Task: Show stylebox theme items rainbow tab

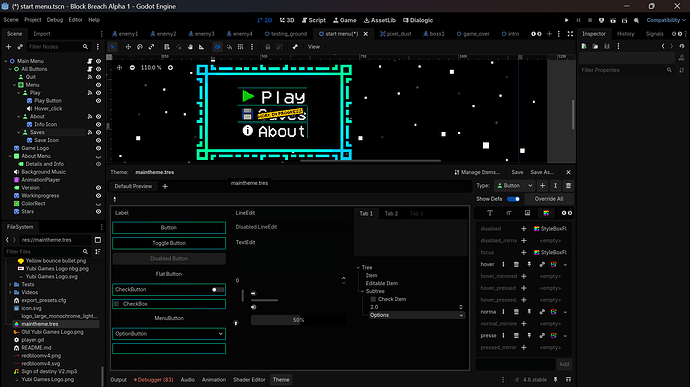Action: [546, 213]
